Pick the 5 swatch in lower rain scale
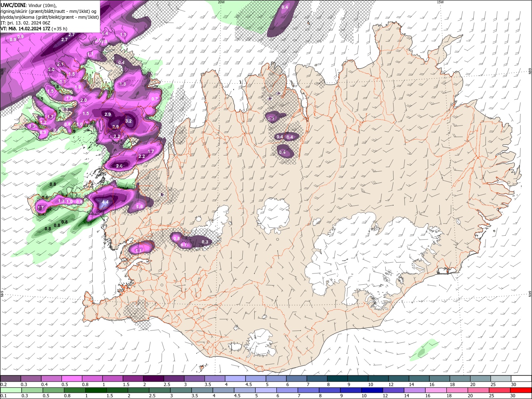This screenshot has height=399, width=532. (266, 390)
